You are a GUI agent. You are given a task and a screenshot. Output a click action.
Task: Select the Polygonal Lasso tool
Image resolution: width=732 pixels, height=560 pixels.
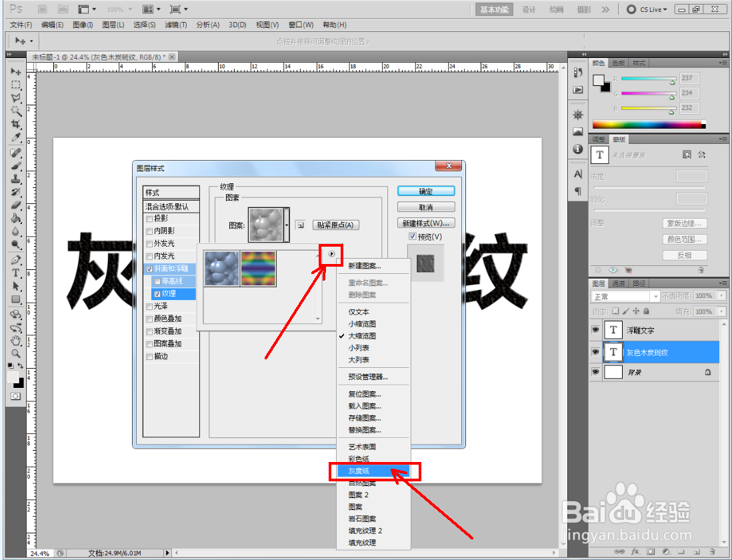click(x=15, y=97)
